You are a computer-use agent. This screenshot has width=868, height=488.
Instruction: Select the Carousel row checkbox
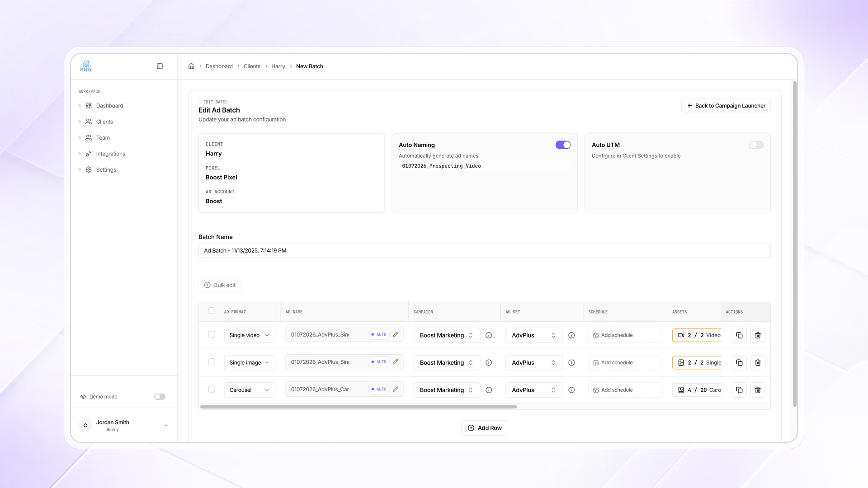(212, 389)
